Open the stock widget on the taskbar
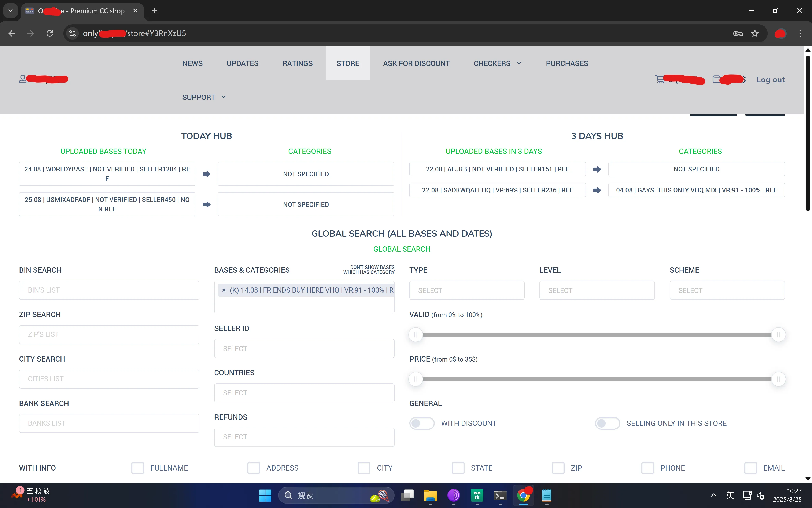Image resolution: width=812 pixels, height=508 pixels. coord(30,495)
